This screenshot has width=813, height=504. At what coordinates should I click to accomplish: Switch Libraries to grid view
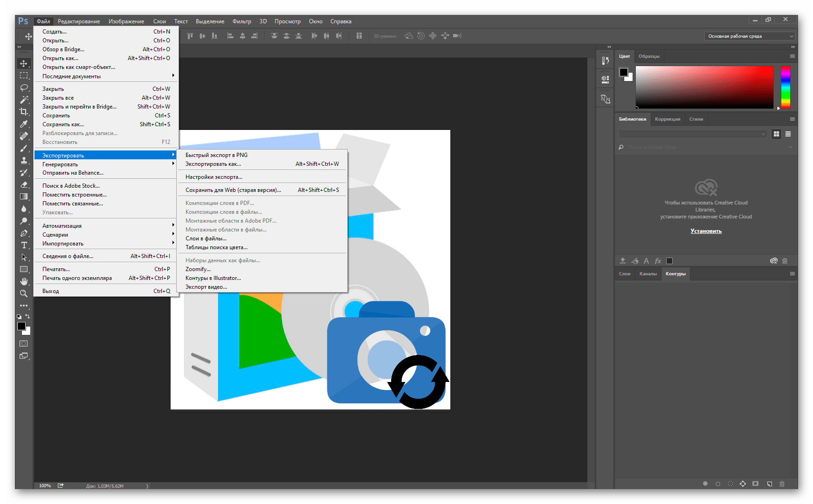(776, 134)
